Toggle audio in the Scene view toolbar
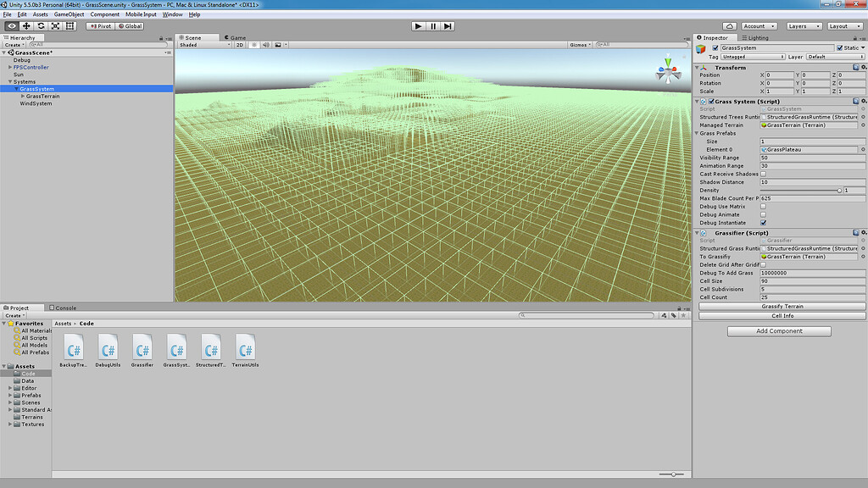 265,46
